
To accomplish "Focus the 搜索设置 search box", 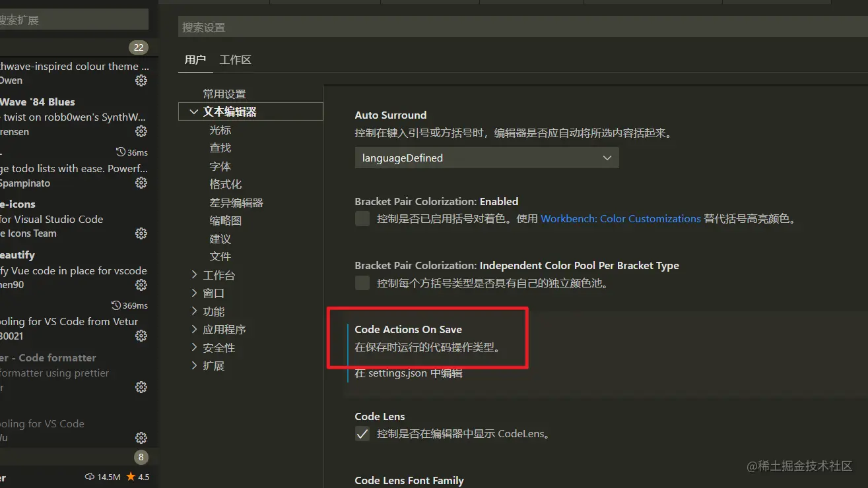I will (x=523, y=27).
